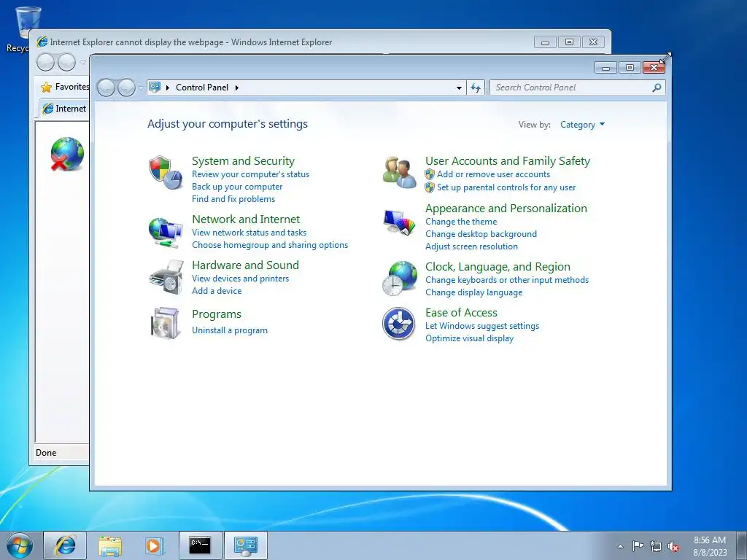Open the Appearance and Personalization monitor icon
Image resolution: width=747 pixels, height=560 pixels.
(399, 222)
